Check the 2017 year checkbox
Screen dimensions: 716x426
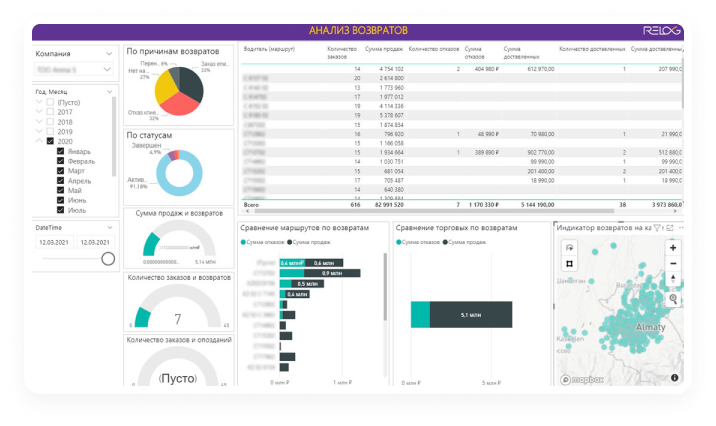tap(50, 112)
